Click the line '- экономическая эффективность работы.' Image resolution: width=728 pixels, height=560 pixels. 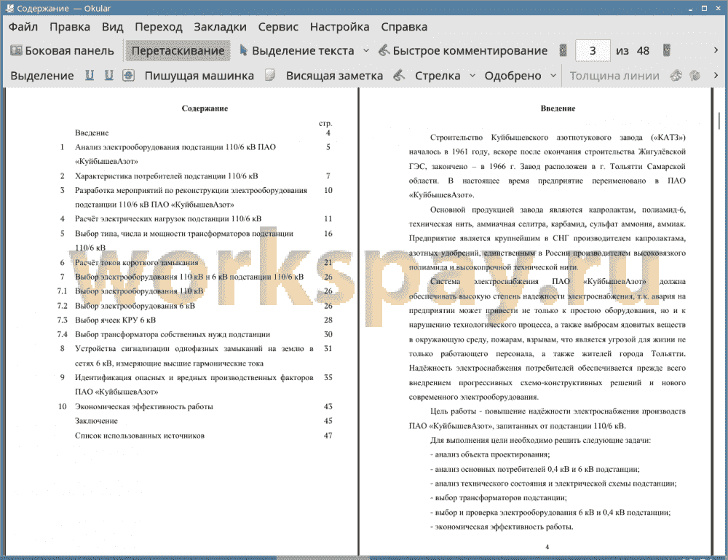(502, 527)
